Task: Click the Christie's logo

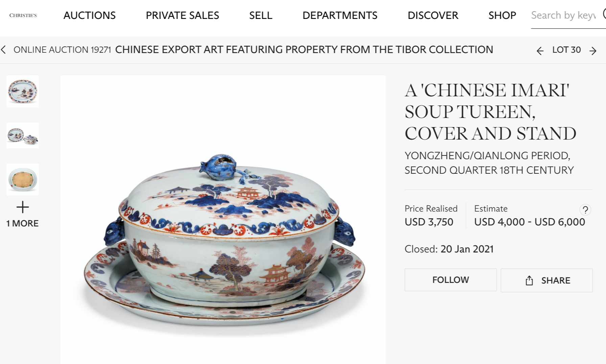Action: tap(23, 16)
